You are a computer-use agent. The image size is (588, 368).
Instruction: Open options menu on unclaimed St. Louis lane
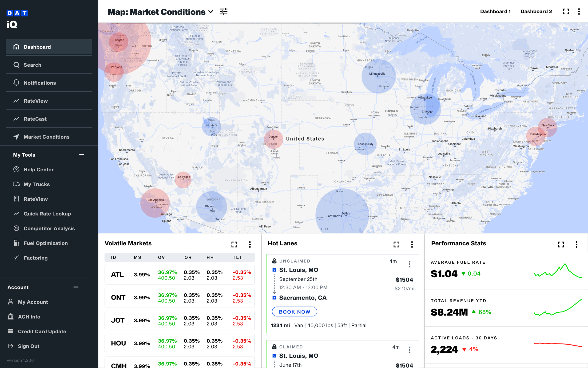click(409, 264)
